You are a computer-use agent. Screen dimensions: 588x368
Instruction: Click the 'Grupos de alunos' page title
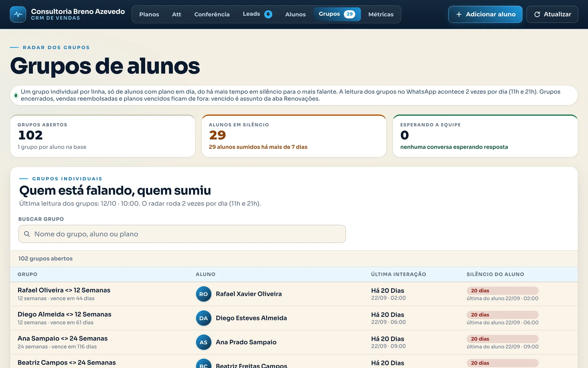point(105,66)
